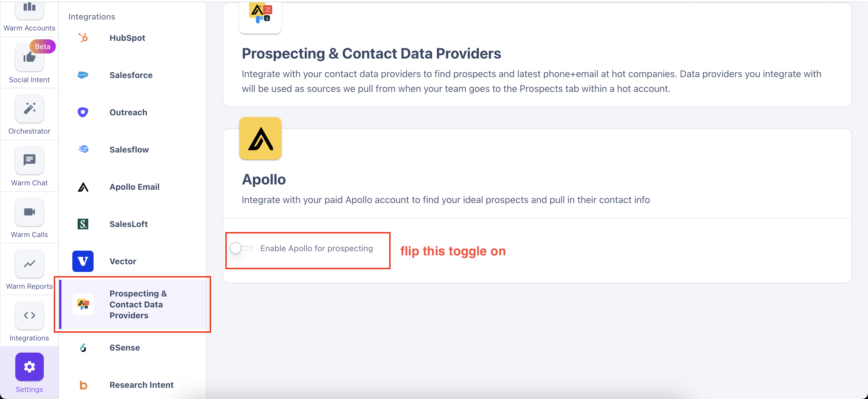Select Salesforce integration

tap(131, 75)
